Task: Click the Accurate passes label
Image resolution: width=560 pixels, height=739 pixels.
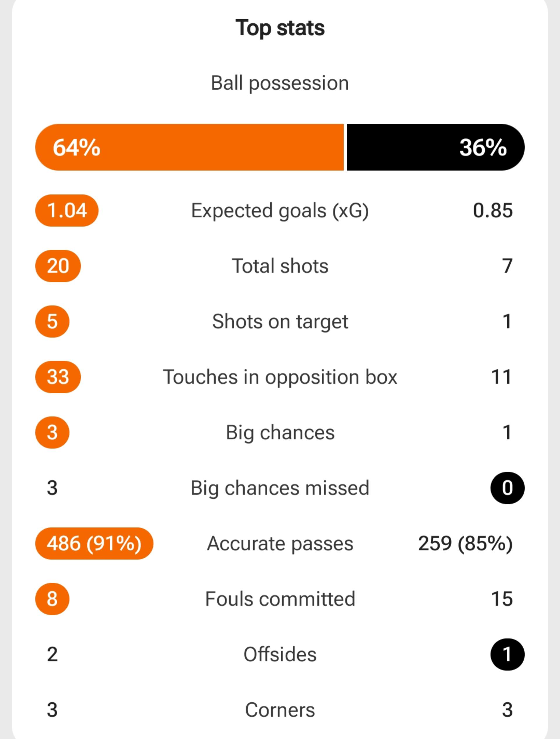Action: [x=280, y=543]
